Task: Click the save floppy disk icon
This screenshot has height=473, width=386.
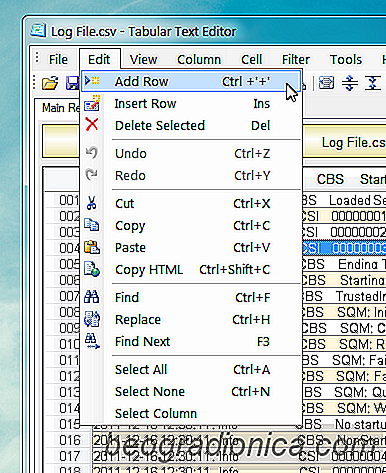Action: click(73, 83)
